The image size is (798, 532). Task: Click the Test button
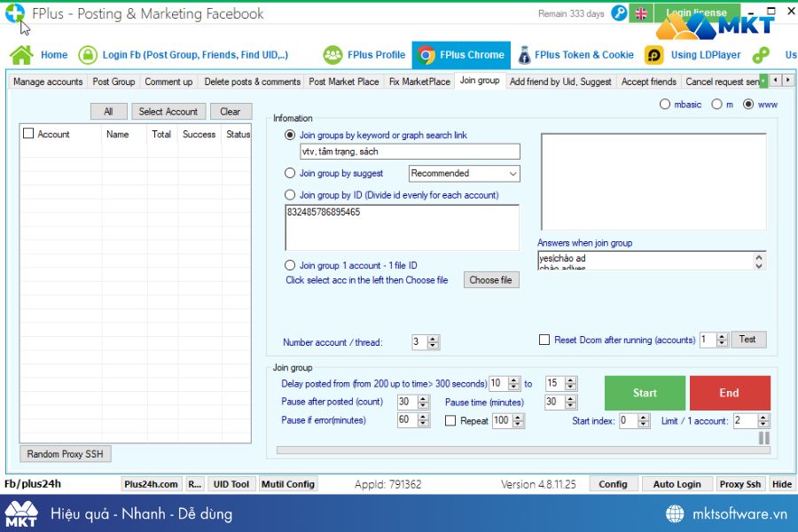748,340
